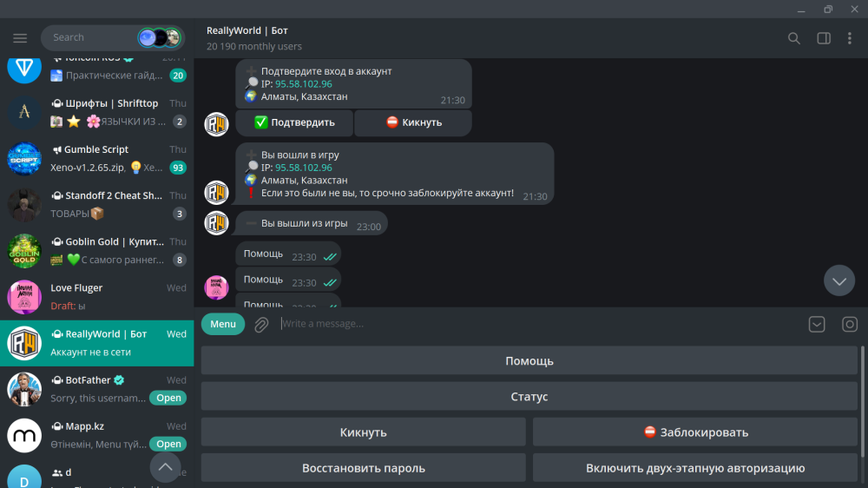Open the IP link in Вы вошли message
This screenshot has width=868, height=488.
pos(303,168)
